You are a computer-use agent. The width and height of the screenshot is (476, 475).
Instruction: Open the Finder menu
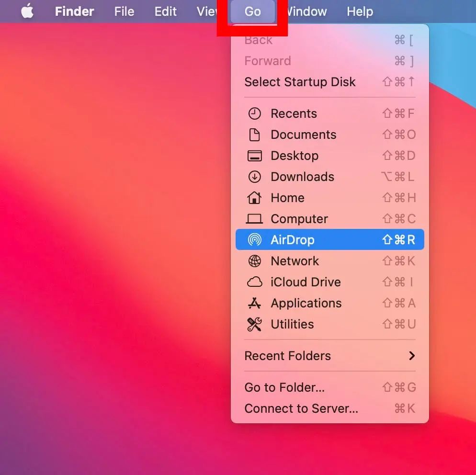(x=74, y=11)
